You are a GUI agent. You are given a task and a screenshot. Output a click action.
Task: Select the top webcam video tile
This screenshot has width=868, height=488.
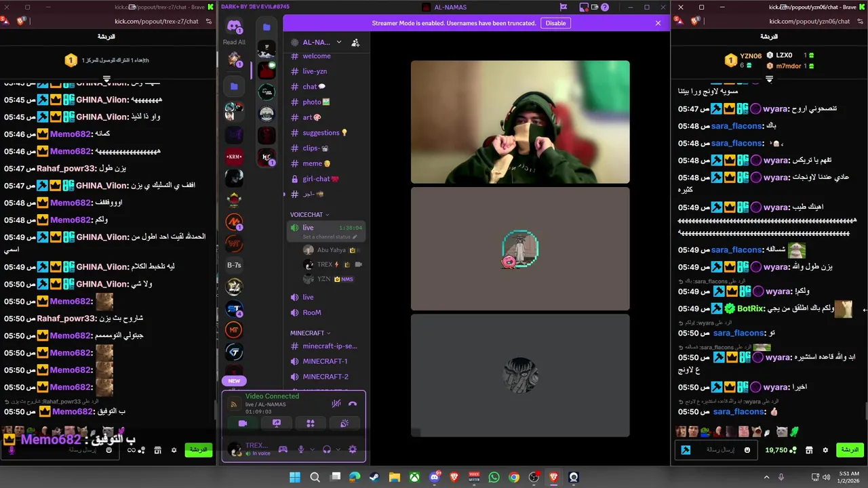tap(520, 122)
